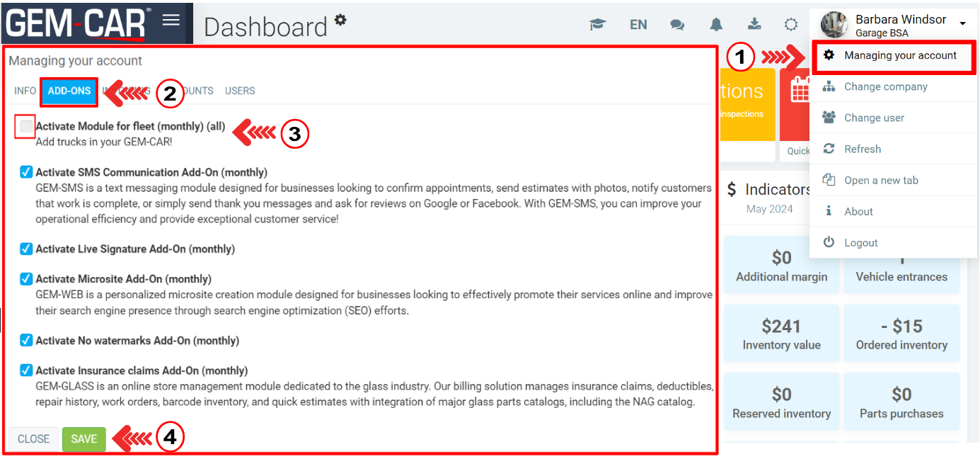Viewport: 980px width, 459px height.
Task: Click the CLOSE button
Action: pyautogui.click(x=33, y=439)
